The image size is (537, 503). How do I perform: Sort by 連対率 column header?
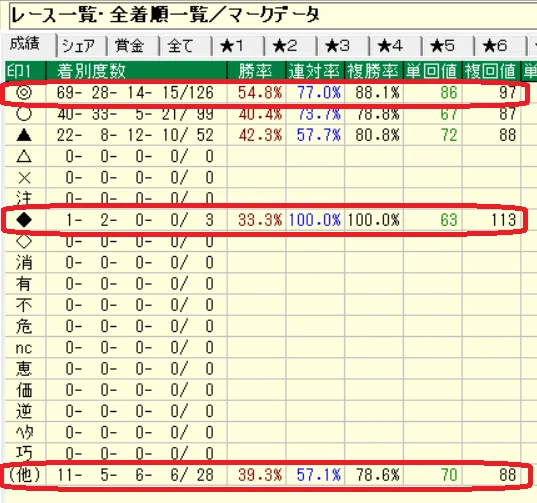(315, 71)
